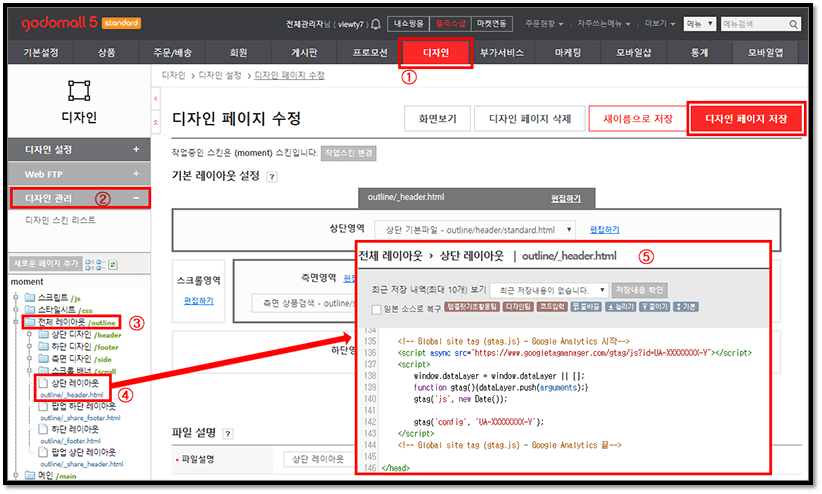Click expand-all tree icon beside 새로운 페이지 추가
This screenshot has width=822, height=494.
click(x=89, y=264)
